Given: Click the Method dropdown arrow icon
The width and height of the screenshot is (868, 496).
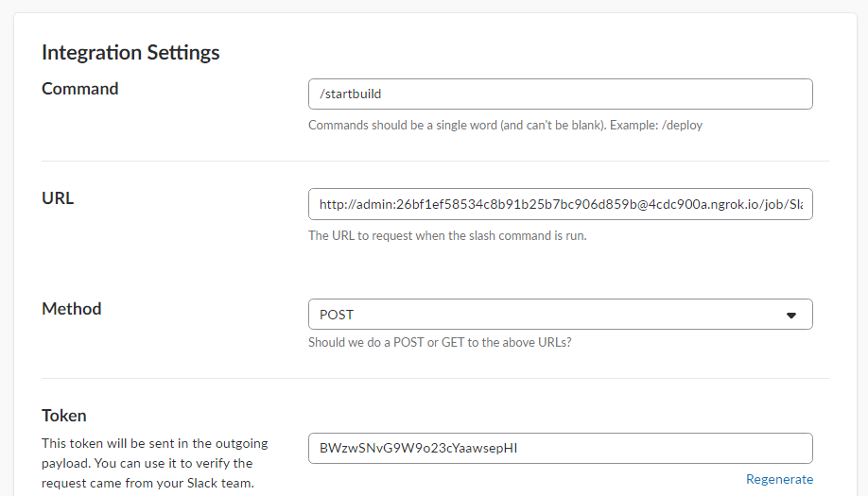Looking at the screenshot, I should 791,316.
